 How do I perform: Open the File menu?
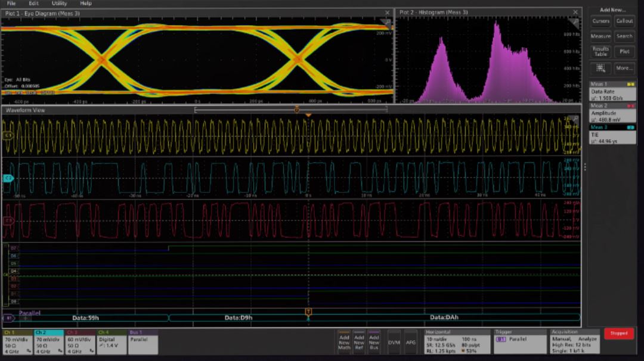(x=11, y=4)
